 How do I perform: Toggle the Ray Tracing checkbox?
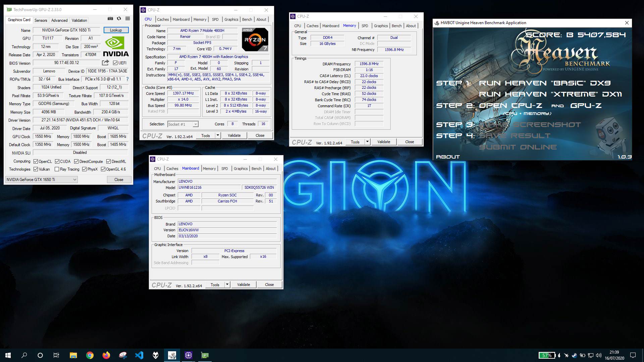pyautogui.click(x=57, y=169)
